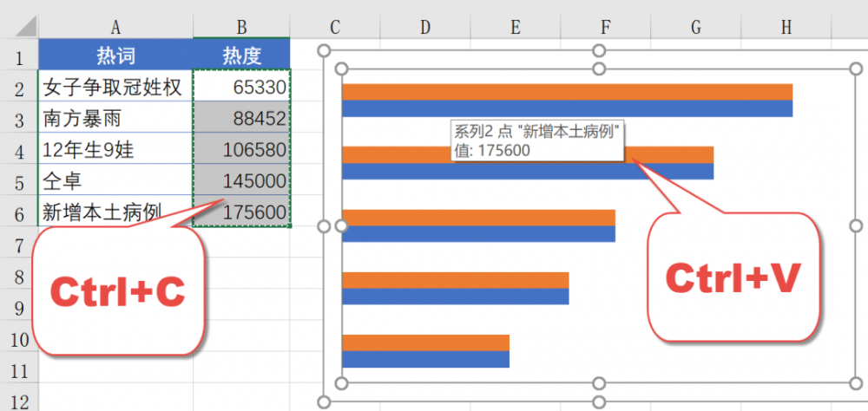
Task: Click chart's top-center outer resize handle
Action: coord(598,51)
